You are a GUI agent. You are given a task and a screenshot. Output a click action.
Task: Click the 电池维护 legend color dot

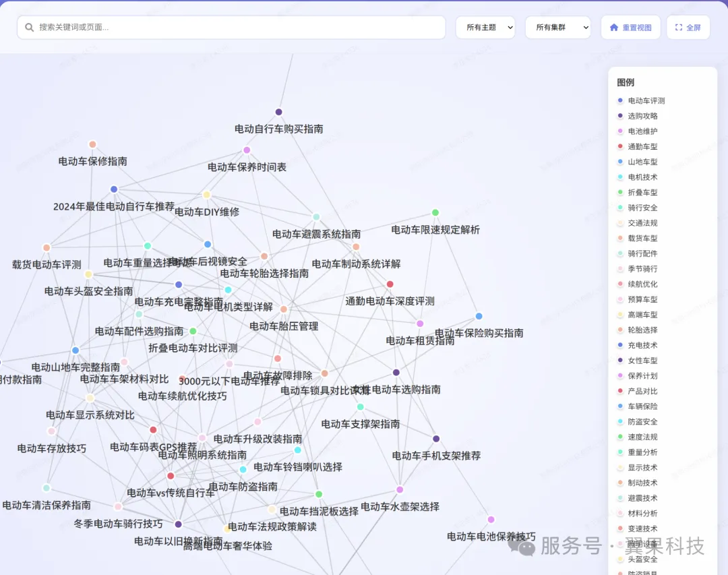coord(620,131)
